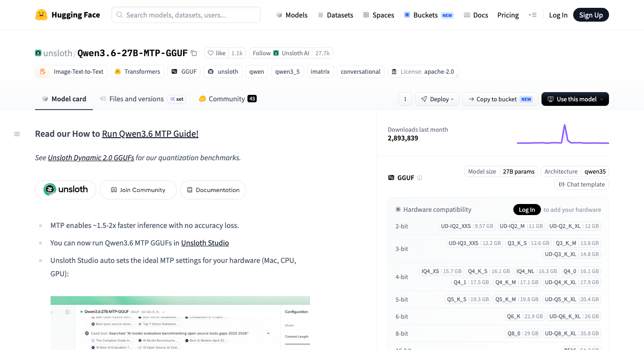Image resolution: width=644 pixels, height=350 pixels.
Task: Open the extra navigation menu icon in header
Action: [532, 15]
